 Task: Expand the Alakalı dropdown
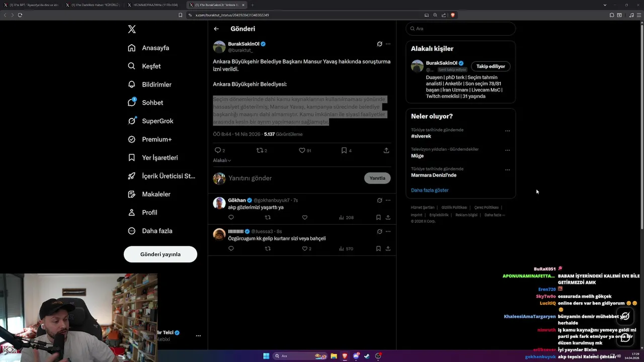point(222,160)
